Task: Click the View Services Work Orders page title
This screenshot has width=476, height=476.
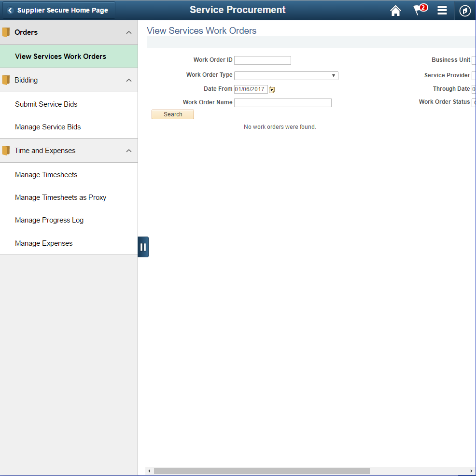Action: click(202, 31)
